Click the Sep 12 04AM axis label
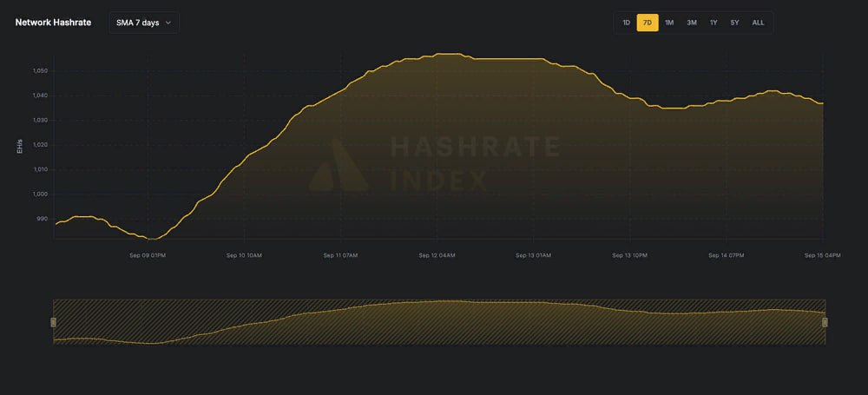Viewport: 868px width, 395px height. (x=437, y=255)
